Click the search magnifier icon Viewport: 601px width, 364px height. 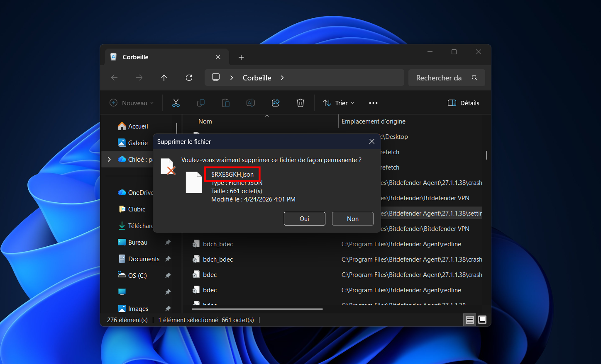474,78
